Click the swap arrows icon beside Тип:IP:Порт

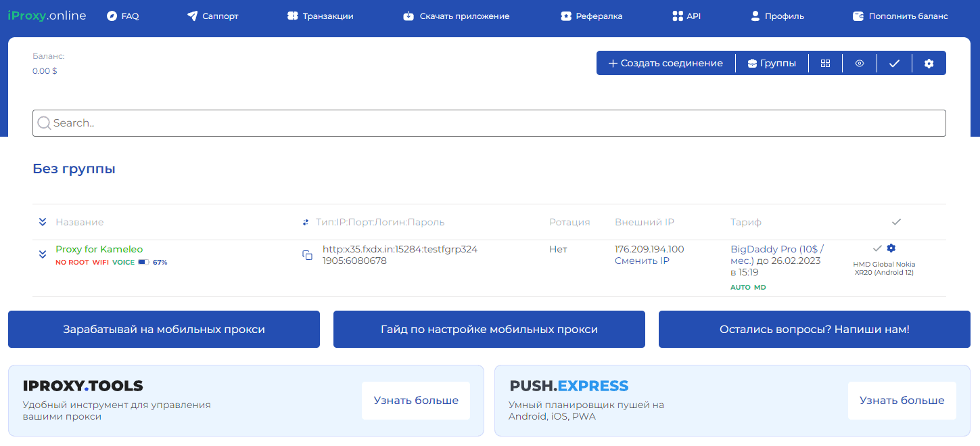click(x=306, y=222)
